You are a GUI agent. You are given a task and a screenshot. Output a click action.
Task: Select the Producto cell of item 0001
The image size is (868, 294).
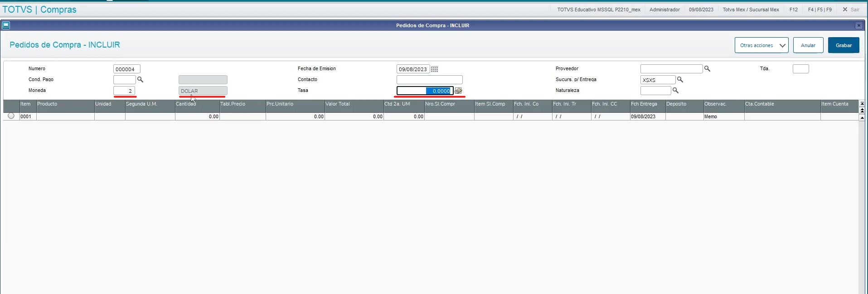[x=65, y=116]
